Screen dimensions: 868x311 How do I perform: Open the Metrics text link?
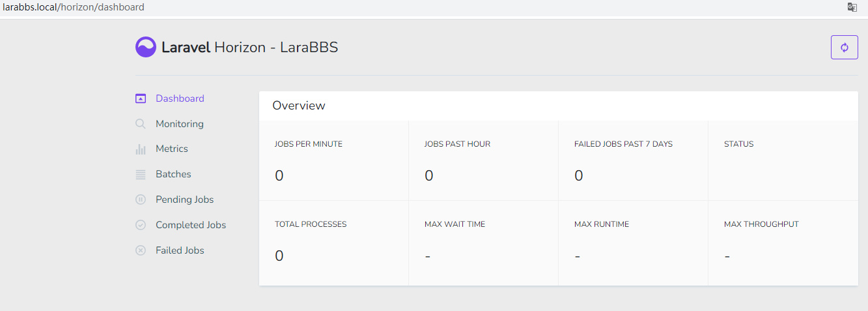pyautogui.click(x=171, y=149)
